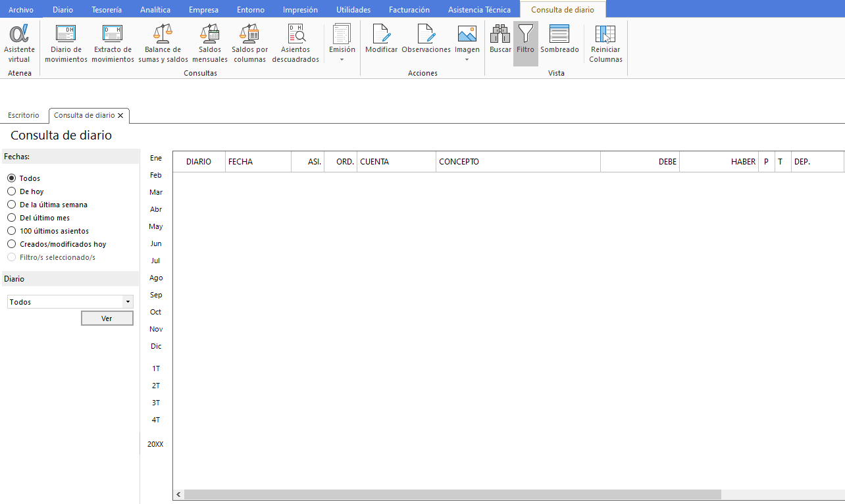Screen dimensions: 845x504
Task: Open Saldos mensuales query
Action: pyautogui.click(x=210, y=43)
